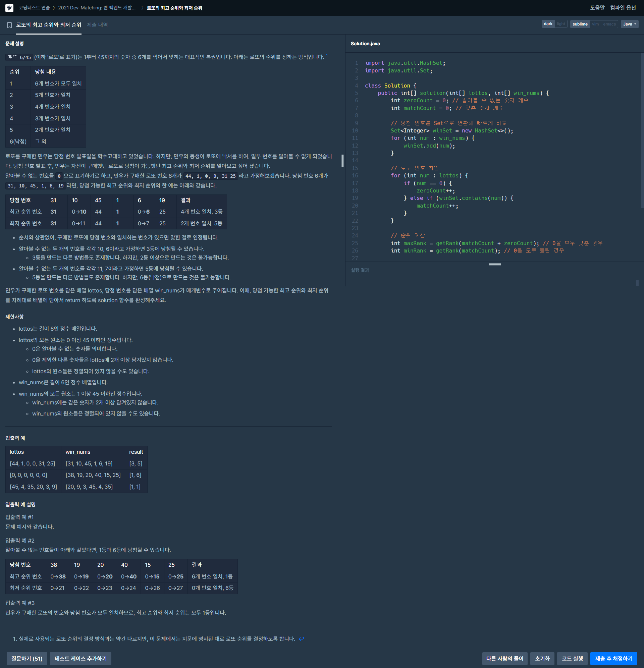Image resolution: width=644 pixels, height=668 pixels.
Task: Click the footnote superscript 1 marker
Action: [327, 56]
